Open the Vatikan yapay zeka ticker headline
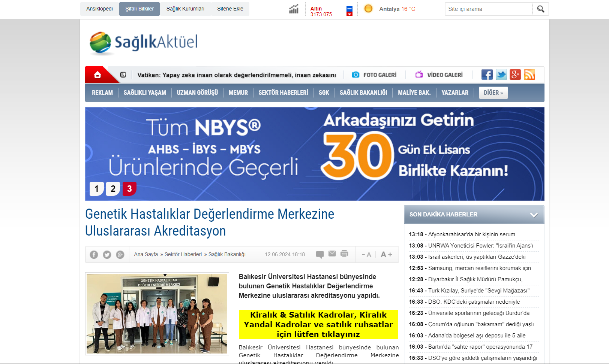The height and width of the screenshot is (364, 609). point(237,75)
